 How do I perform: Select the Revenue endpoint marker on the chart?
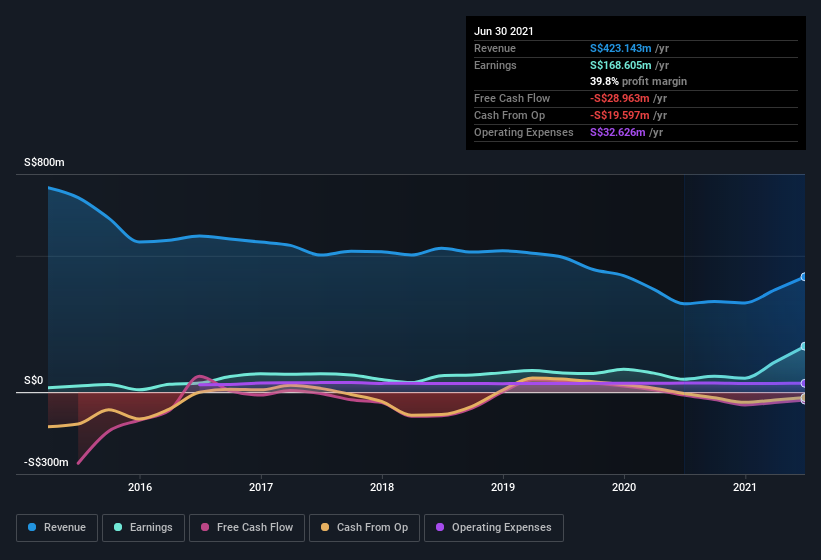tap(804, 277)
